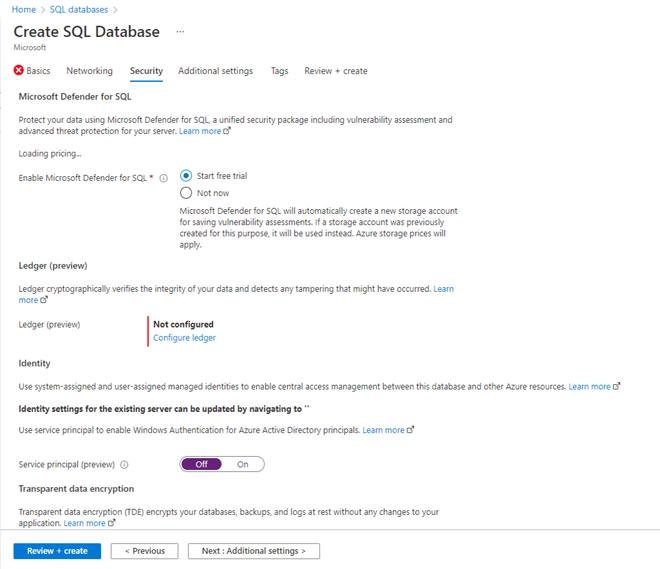The image size is (660, 569).
Task: Click external link icon after Defender Learn more
Action: [227, 131]
